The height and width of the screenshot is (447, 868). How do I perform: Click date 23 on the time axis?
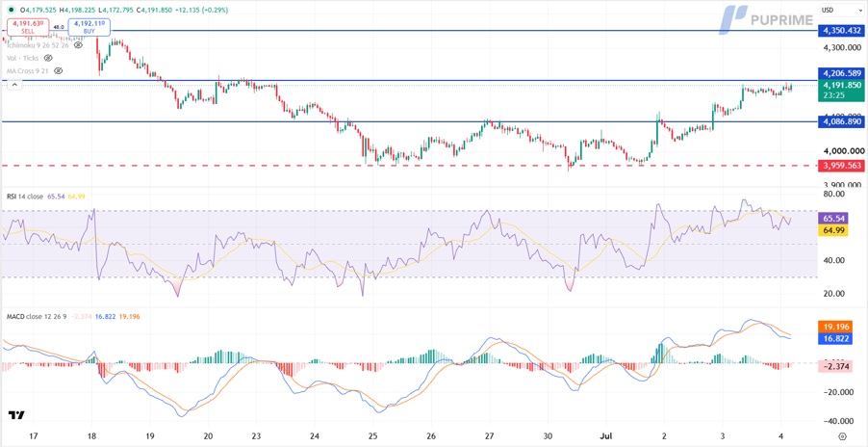(256, 436)
